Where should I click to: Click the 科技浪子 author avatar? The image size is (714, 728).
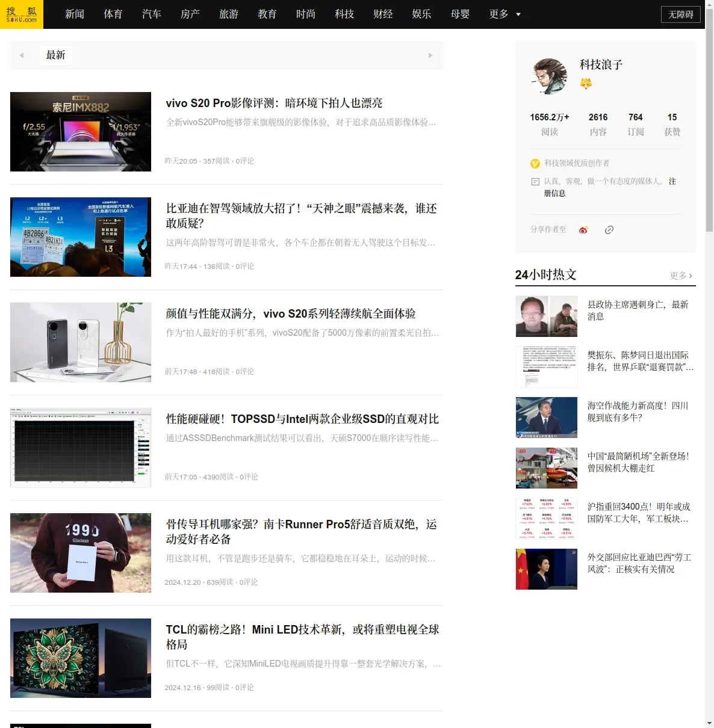(549, 76)
